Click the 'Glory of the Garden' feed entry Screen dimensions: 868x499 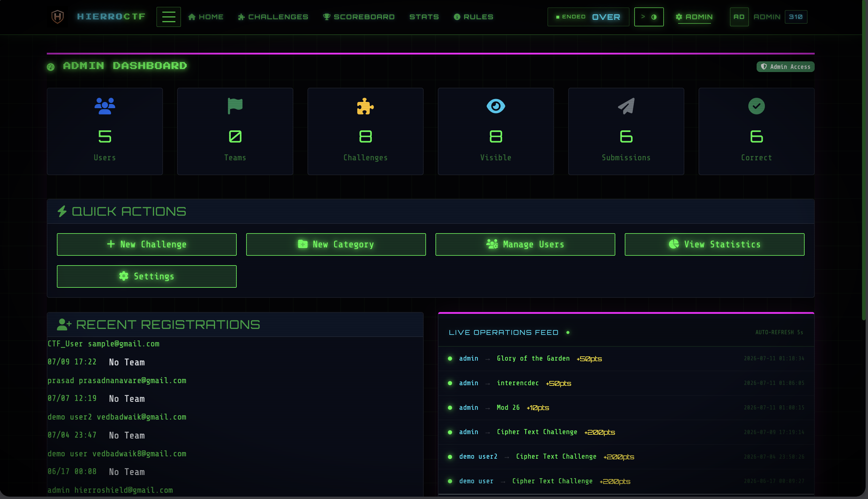pyautogui.click(x=626, y=359)
